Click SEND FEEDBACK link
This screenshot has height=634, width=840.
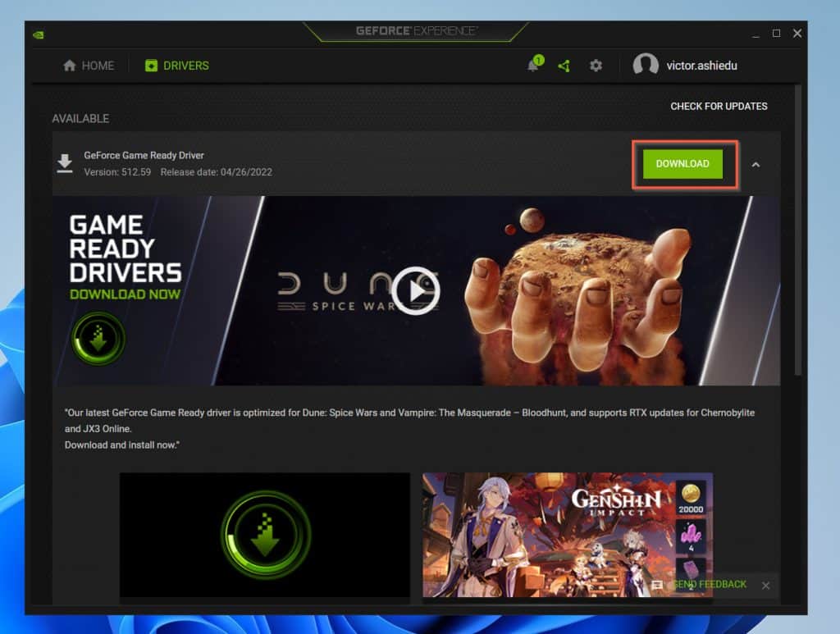coord(710,584)
